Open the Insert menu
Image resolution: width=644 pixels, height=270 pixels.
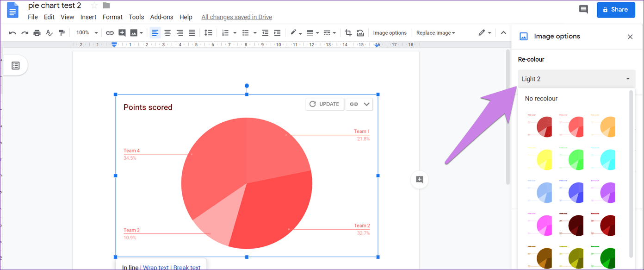tap(88, 17)
